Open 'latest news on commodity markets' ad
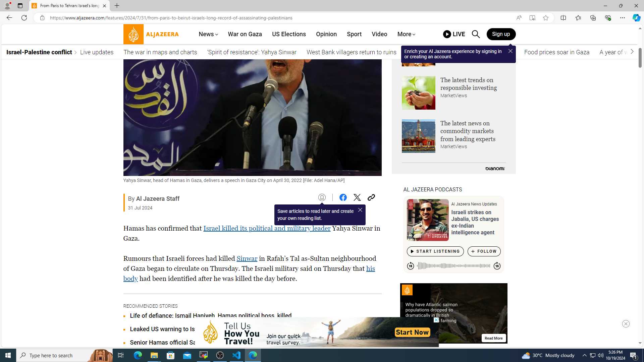Image resolution: width=644 pixels, height=362 pixels. coord(468,131)
